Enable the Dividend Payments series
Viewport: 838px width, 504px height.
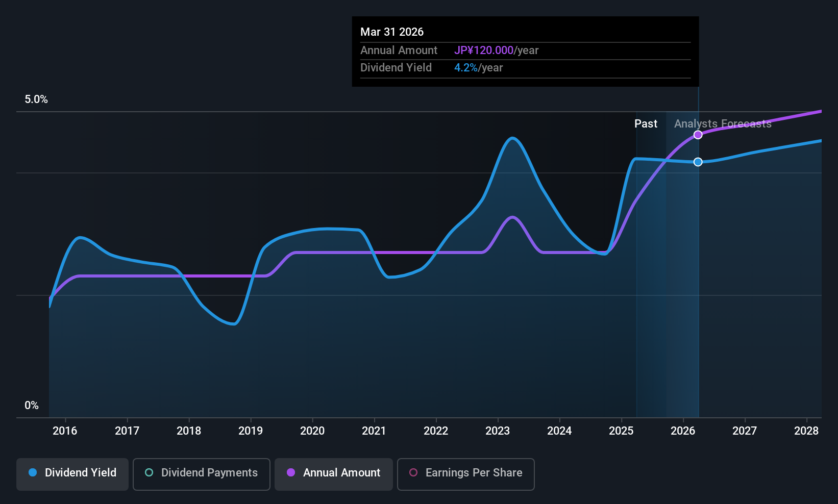point(202,474)
